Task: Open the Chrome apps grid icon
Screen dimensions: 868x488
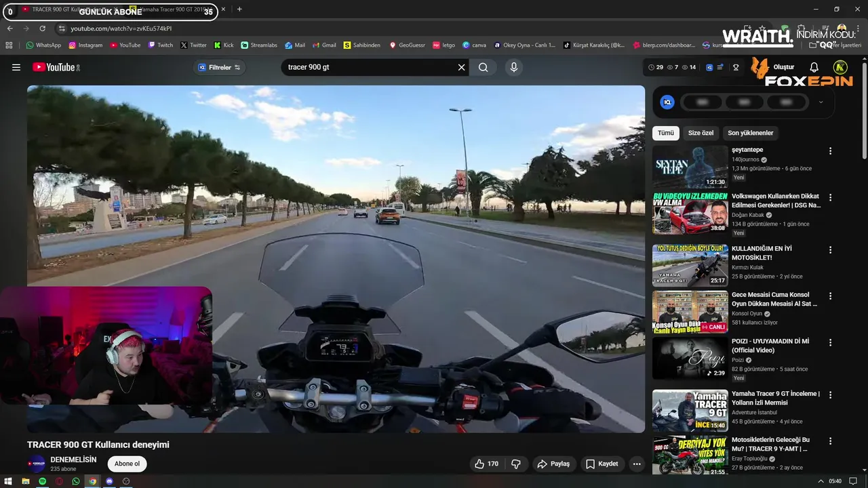Action: point(9,45)
